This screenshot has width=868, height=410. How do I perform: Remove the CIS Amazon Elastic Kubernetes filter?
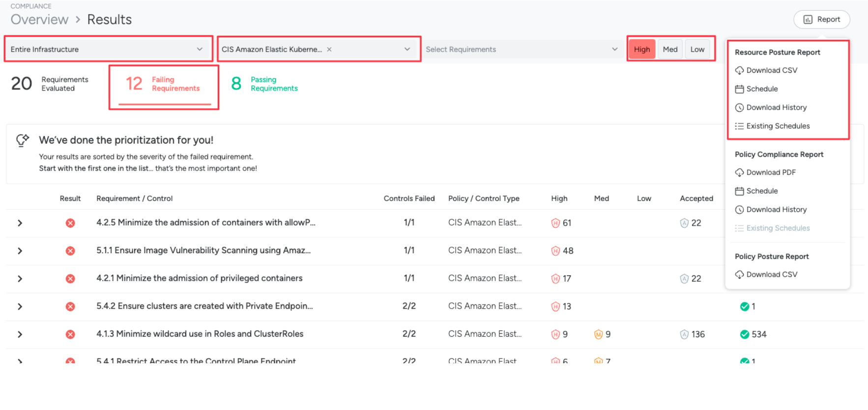(329, 49)
